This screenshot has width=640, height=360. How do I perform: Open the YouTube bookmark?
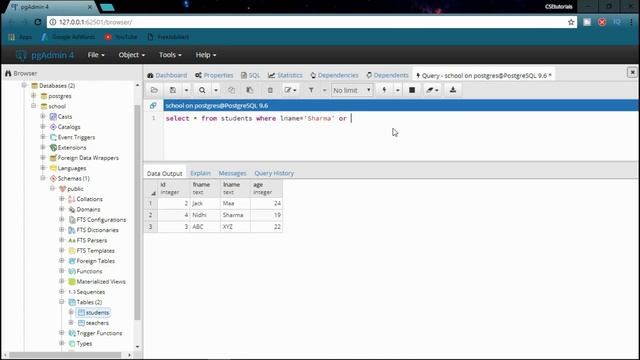click(x=121, y=37)
